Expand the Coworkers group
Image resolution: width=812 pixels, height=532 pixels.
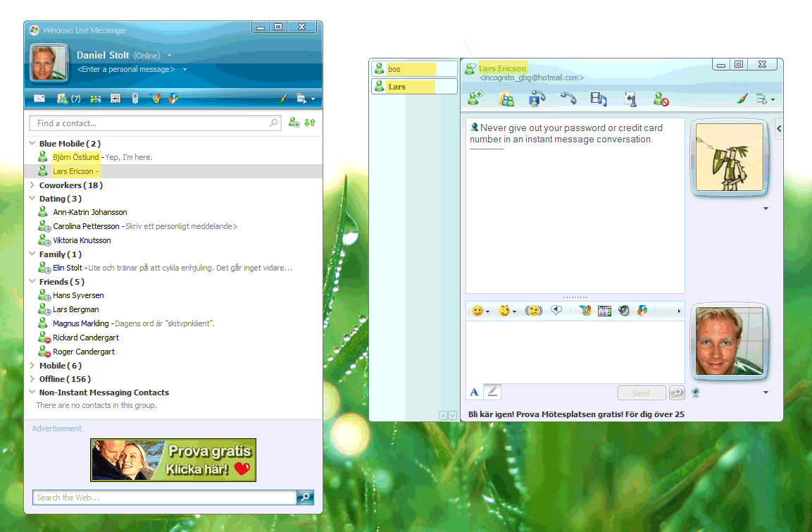[x=32, y=185]
